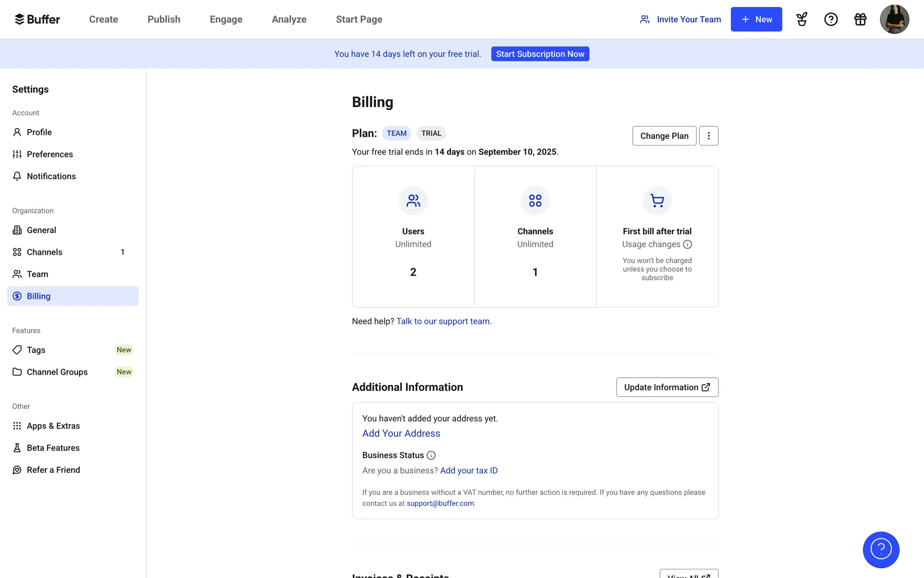Go to the Publish tab
The height and width of the screenshot is (578, 924).
click(164, 19)
